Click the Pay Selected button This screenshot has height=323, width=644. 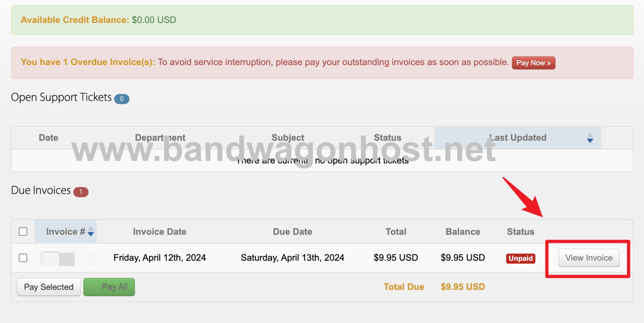coord(49,287)
